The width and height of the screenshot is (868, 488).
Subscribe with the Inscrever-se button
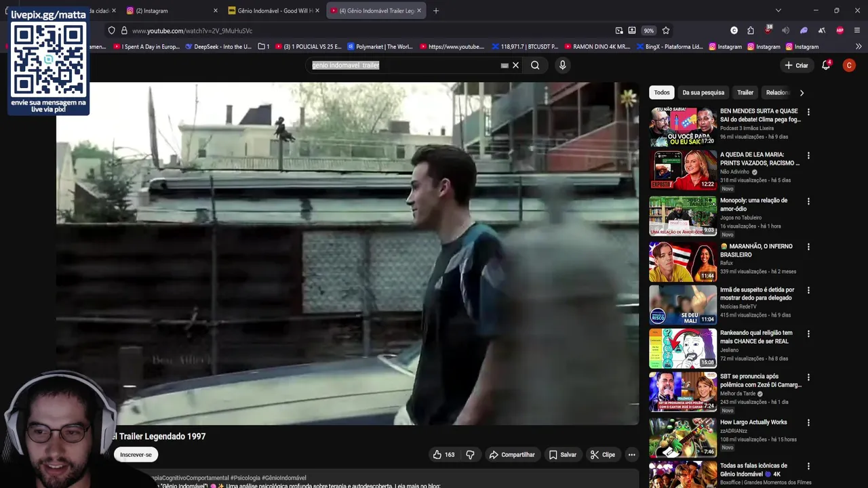(136, 455)
